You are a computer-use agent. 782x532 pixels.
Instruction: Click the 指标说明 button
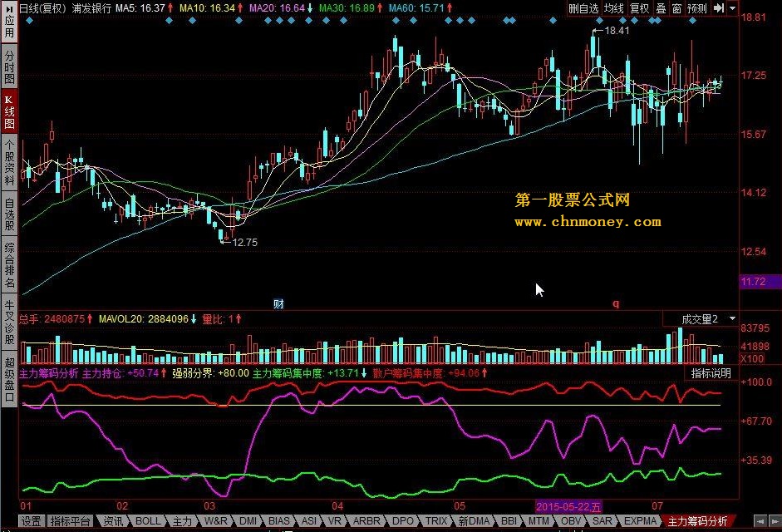(x=711, y=373)
